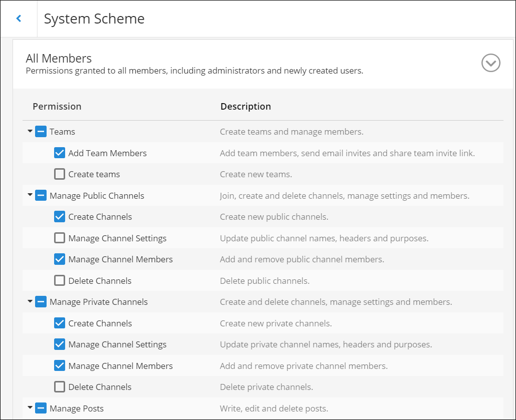Screen dimensions: 516x420
Task: Enable Manage Channel Settings for public channels
Action: coord(60,238)
